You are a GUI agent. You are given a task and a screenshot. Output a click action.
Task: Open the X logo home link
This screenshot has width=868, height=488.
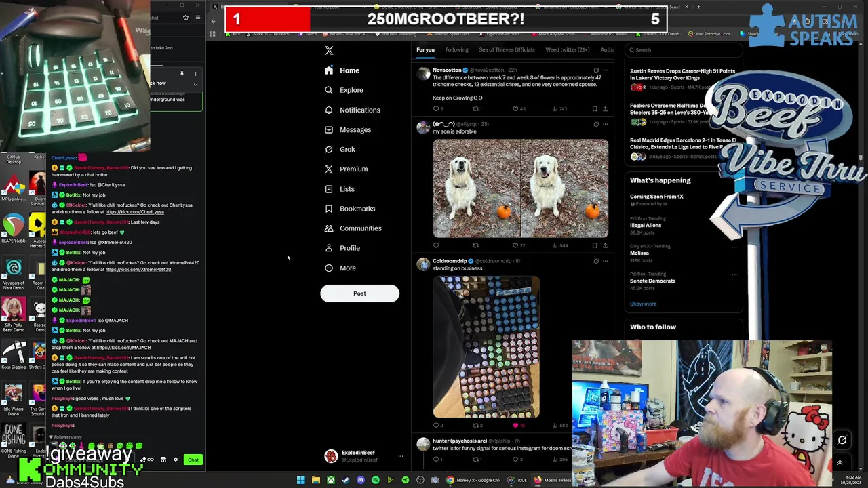click(329, 50)
